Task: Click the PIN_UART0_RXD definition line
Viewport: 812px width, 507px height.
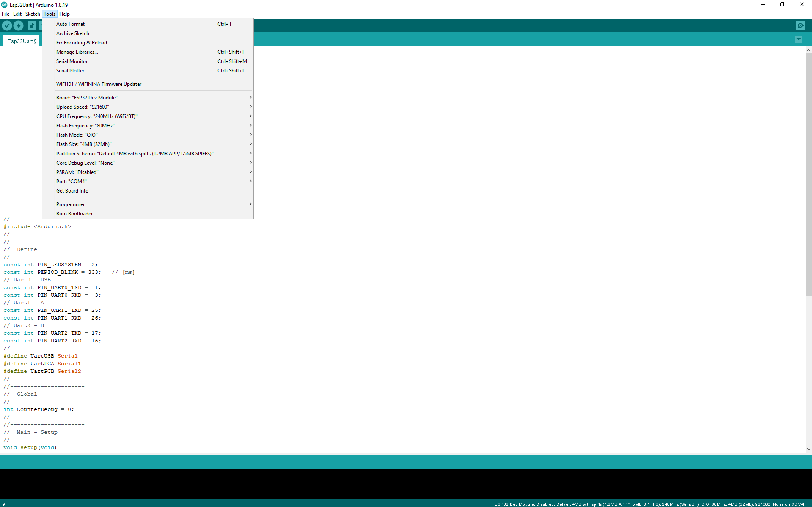Action: click(52, 295)
